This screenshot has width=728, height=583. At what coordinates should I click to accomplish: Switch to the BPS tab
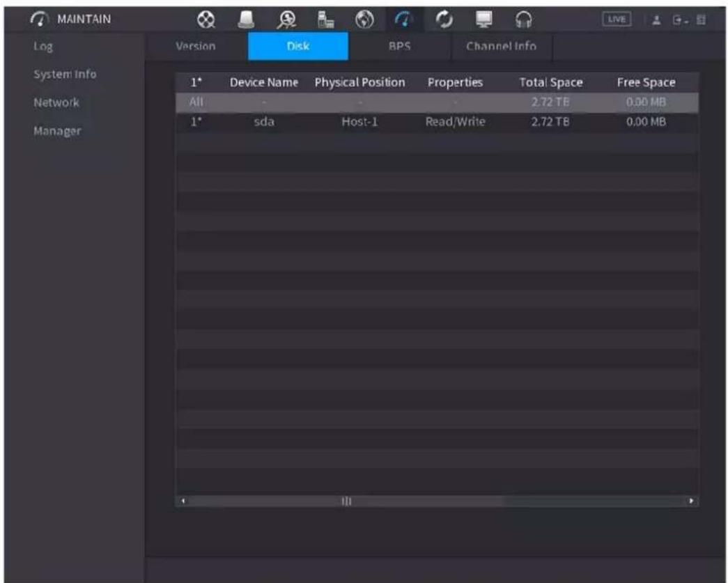coord(399,47)
